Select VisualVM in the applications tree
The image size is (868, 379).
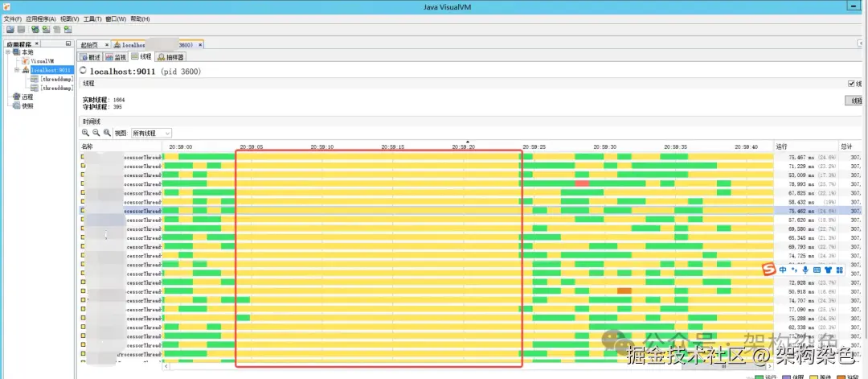click(42, 61)
